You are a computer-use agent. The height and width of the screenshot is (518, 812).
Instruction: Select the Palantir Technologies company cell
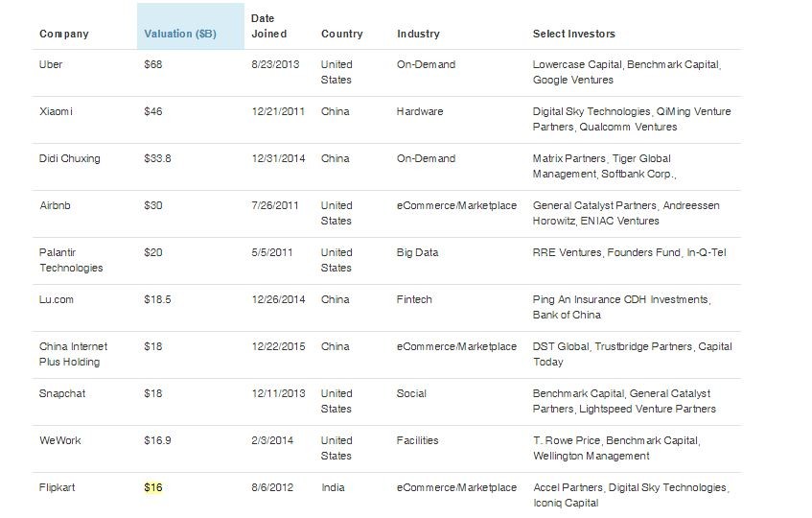(71, 260)
